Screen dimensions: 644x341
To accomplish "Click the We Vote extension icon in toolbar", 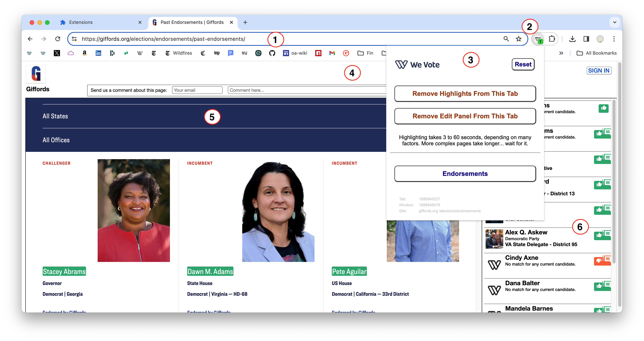I will point(538,39).
